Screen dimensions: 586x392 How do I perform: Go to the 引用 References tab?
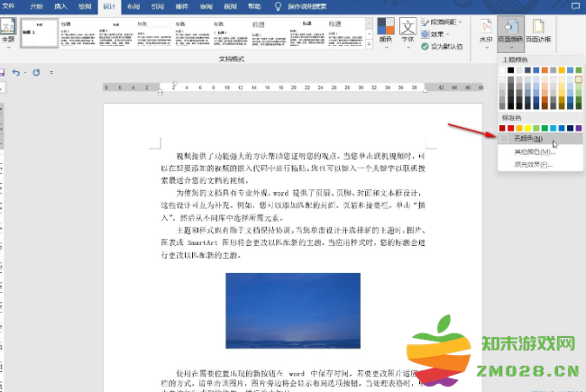[x=158, y=6]
